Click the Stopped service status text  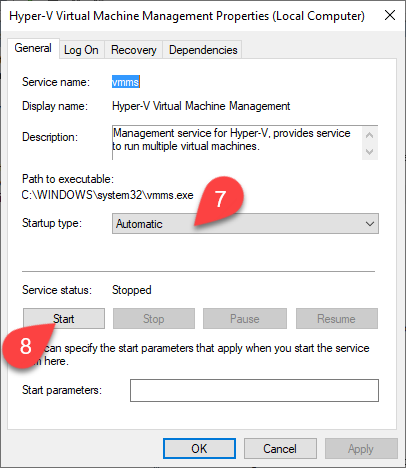point(132,290)
